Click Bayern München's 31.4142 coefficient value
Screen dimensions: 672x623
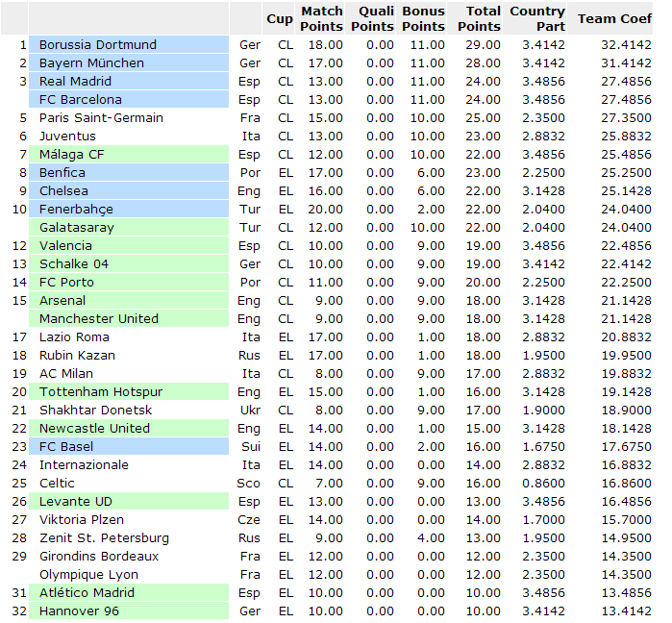click(x=626, y=63)
